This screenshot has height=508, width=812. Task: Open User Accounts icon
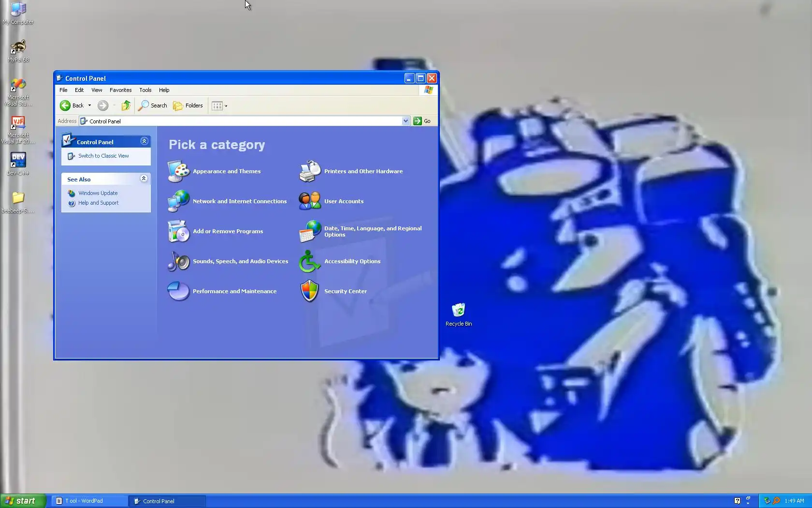point(310,201)
